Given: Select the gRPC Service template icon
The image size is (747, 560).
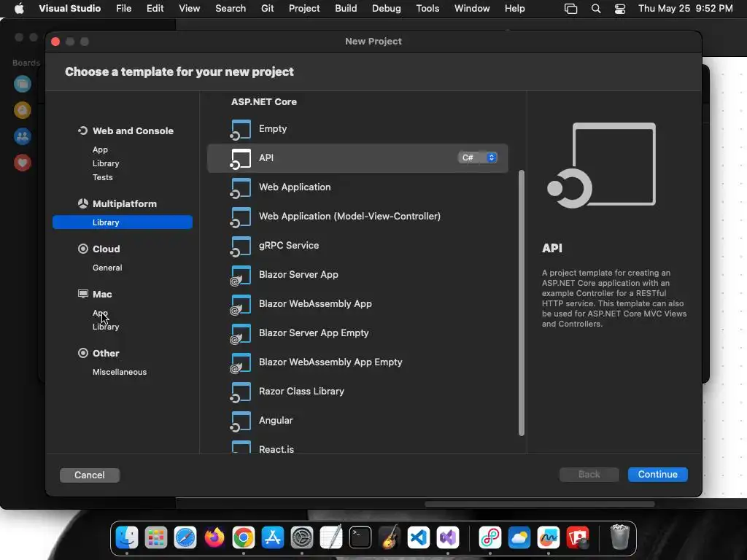Looking at the screenshot, I should click(241, 246).
